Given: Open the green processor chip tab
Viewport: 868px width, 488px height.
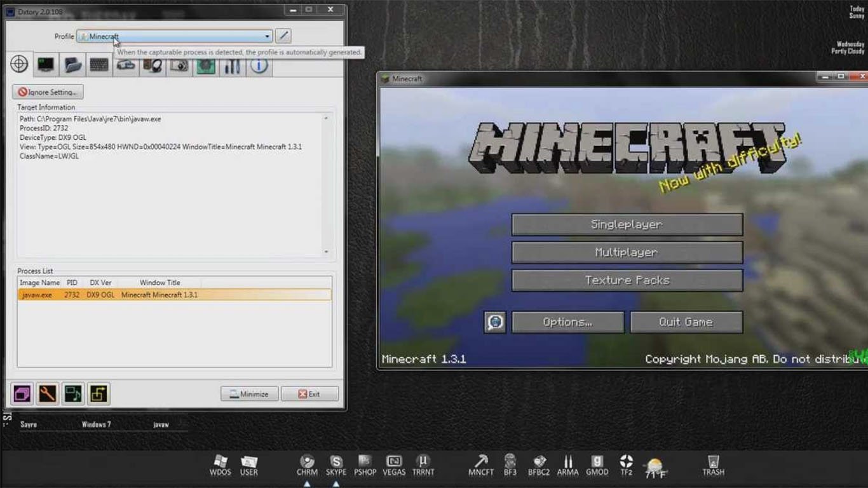Looking at the screenshot, I should pyautogui.click(x=206, y=65).
